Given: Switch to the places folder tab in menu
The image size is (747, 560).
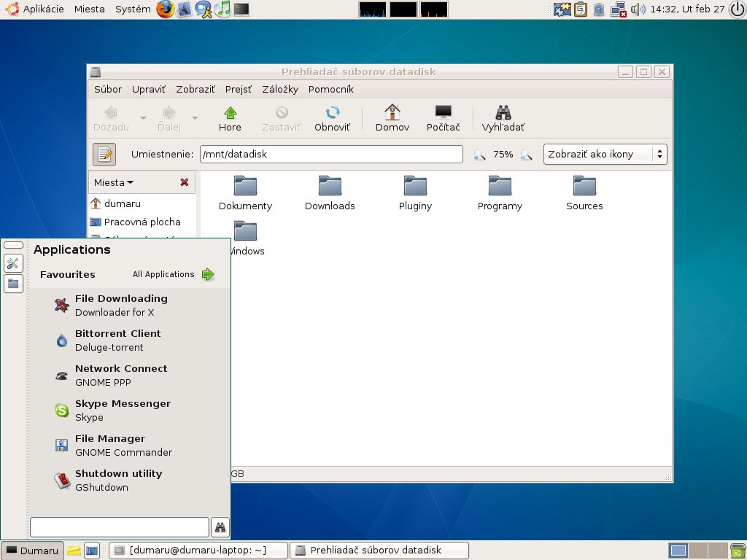Looking at the screenshot, I should (13, 284).
